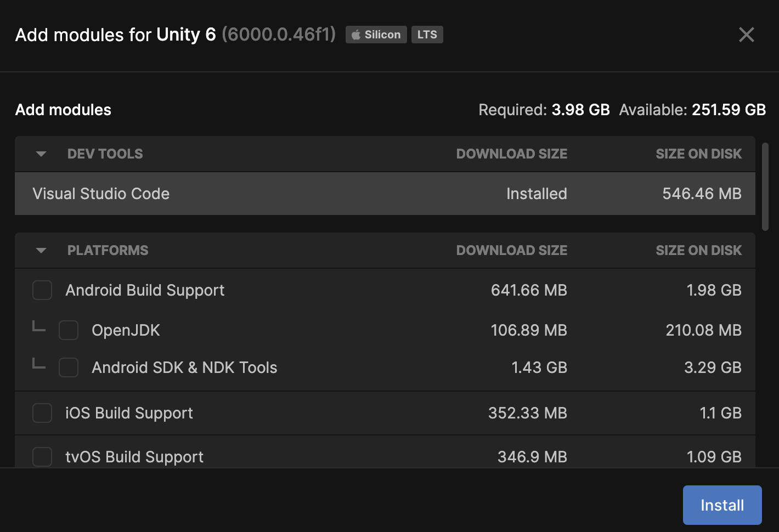The width and height of the screenshot is (779, 532).
Task: Click the LTS badge
Action: click(427, 35)
